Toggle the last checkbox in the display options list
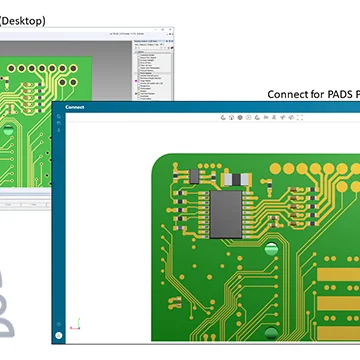Viewport: 360px width, 360px height. (x=139, y=99)
